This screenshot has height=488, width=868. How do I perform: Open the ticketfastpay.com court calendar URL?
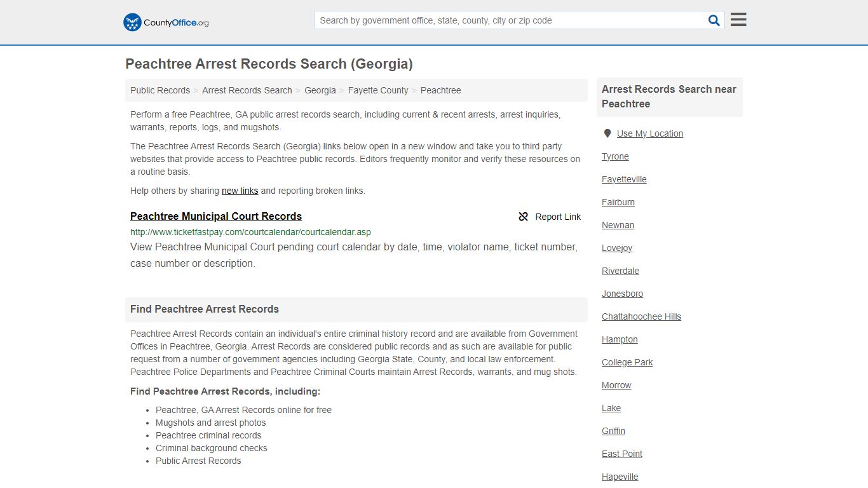click(x=250, y=232)
